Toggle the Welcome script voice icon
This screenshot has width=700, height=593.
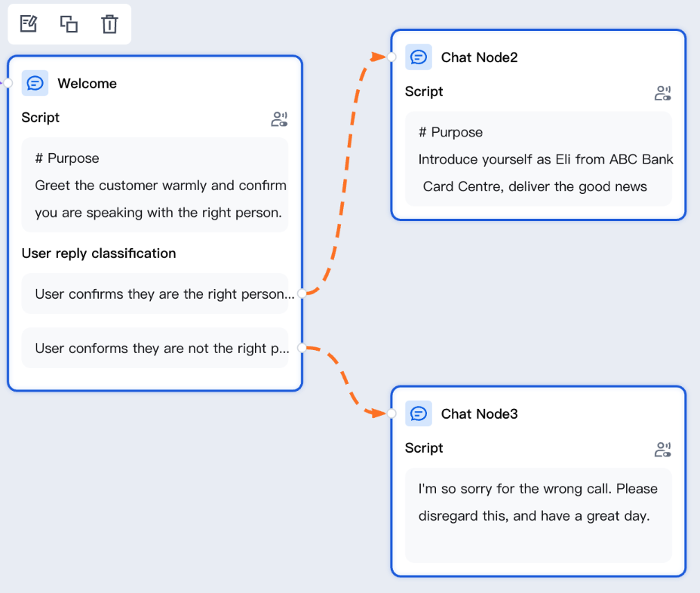click(279, 118)
